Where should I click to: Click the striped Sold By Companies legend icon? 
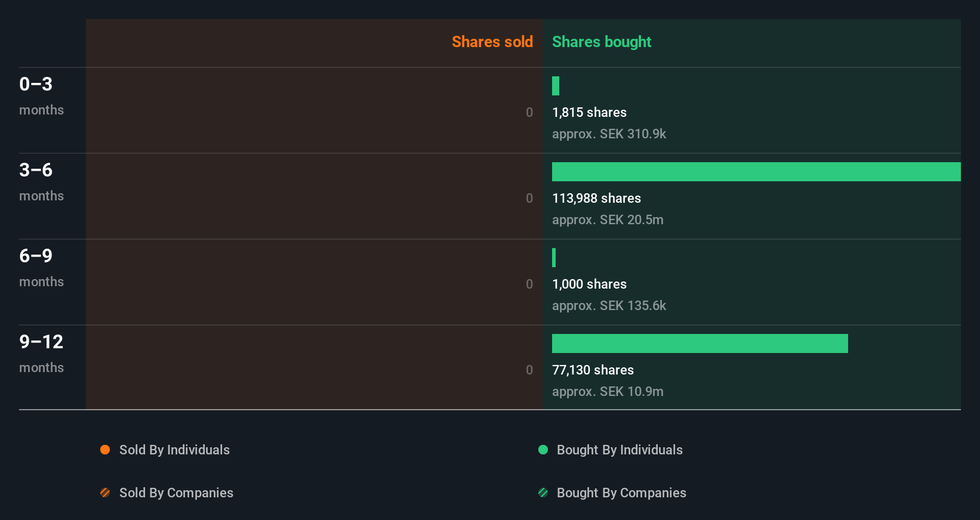105,493
